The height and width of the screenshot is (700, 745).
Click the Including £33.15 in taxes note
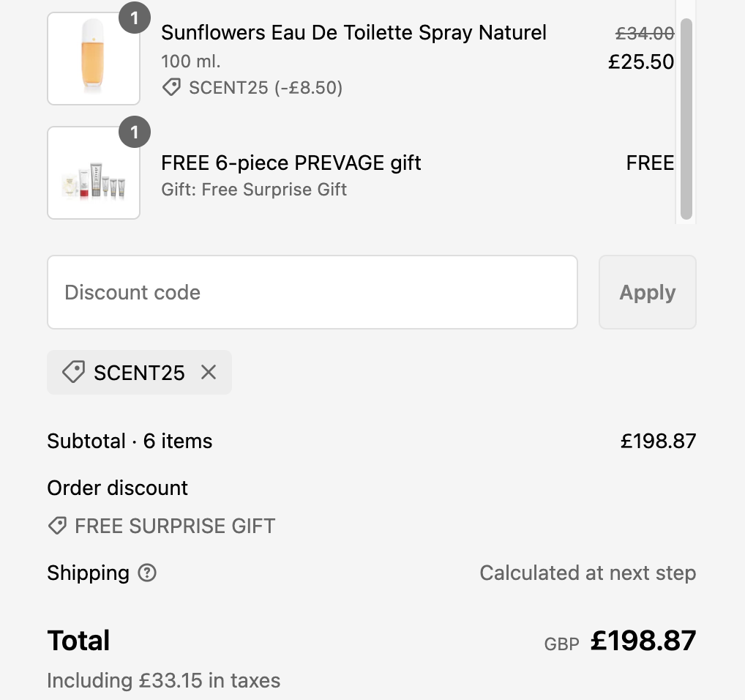tap(164, 680)
